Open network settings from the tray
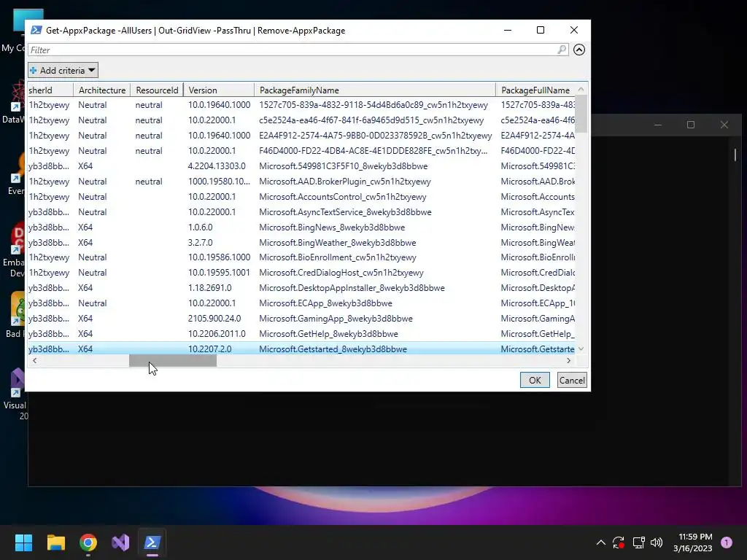This screenshot has width=747, height=560. point(638,542)
